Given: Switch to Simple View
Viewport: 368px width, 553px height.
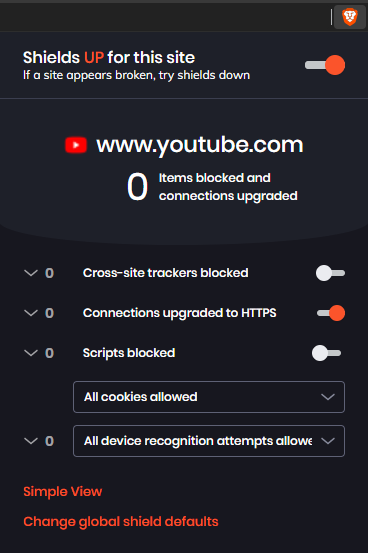Looking at the screenshot, I should click(62, 491).
